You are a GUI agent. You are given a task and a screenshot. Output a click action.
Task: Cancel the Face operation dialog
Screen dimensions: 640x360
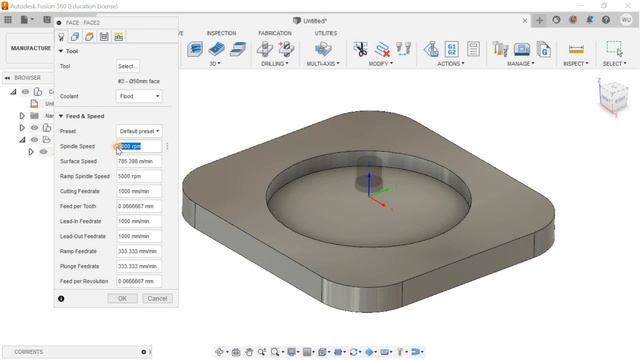(x=157, y=299)
